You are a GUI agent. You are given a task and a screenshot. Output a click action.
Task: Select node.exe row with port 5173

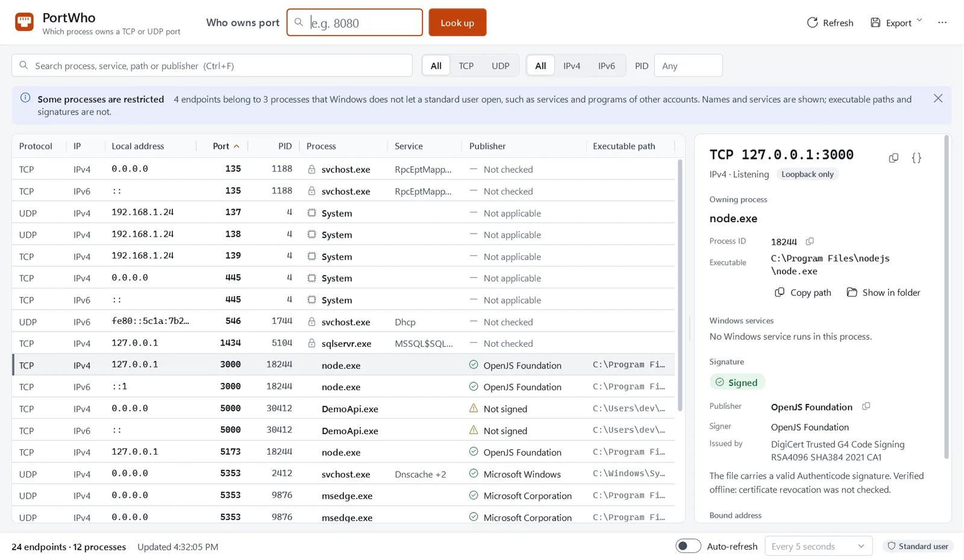tap(343, 452)
